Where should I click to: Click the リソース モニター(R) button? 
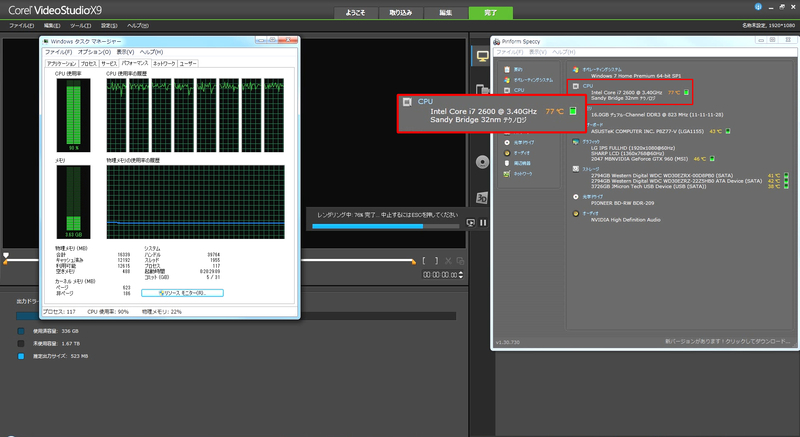point(182,293)
